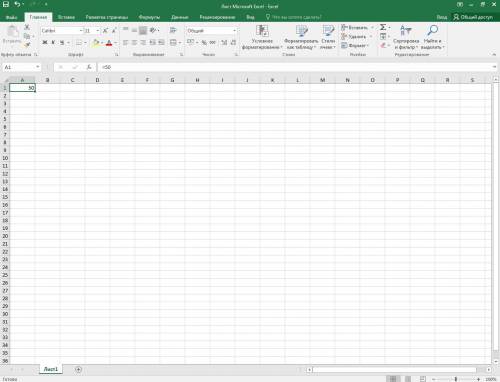Click the cells Формат button
This screenshot has height=382, width=500.
(x=355, y=45)
